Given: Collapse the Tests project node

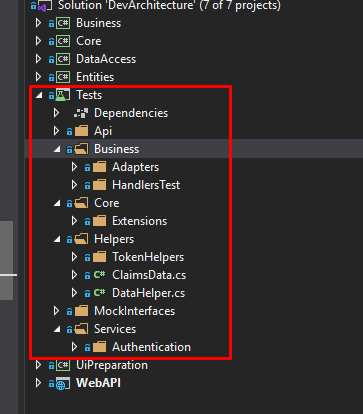Looking at the screenshot, I should 39,96.
